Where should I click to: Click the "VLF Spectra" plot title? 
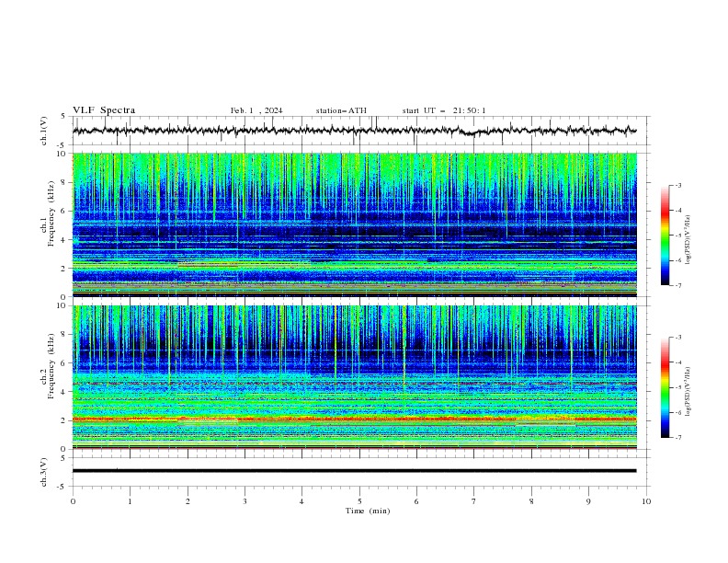pos(104,110)
